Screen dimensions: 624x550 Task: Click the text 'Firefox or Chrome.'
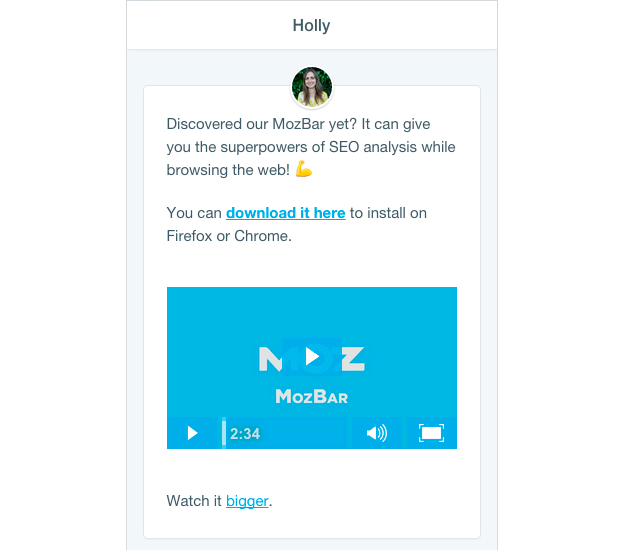[x=229, y=236]
